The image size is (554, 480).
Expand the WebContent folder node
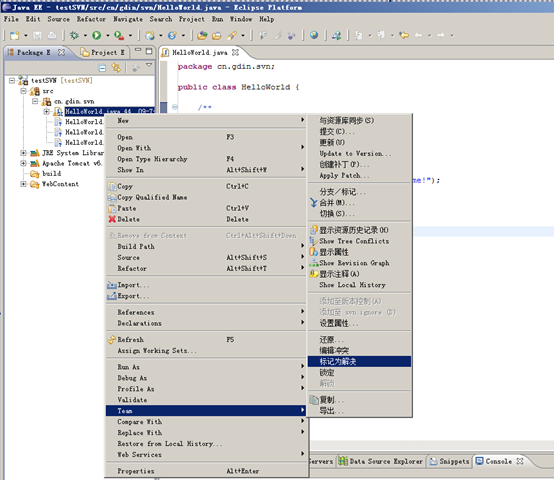point(23,184)
